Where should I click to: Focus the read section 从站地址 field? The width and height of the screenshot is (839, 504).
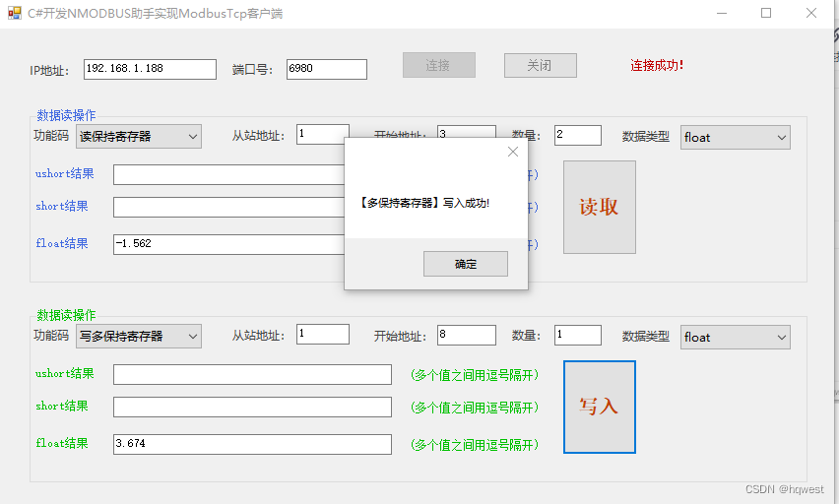[323, 134]
